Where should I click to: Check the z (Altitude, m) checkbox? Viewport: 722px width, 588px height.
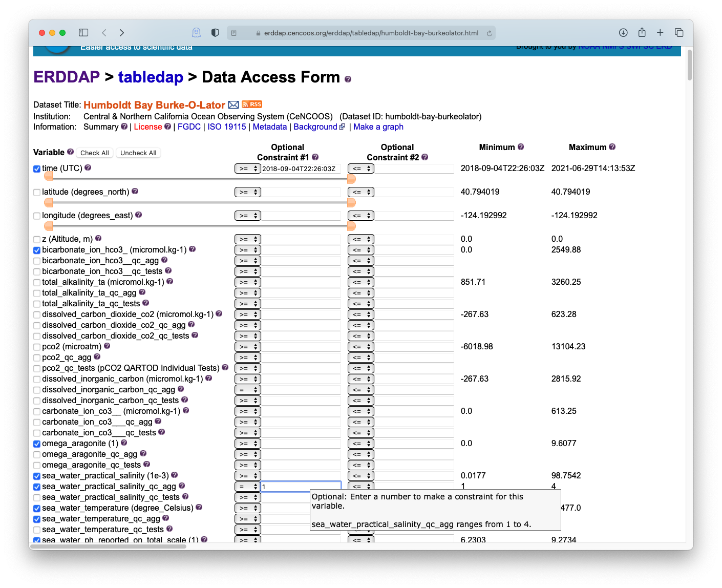(37, 240)
